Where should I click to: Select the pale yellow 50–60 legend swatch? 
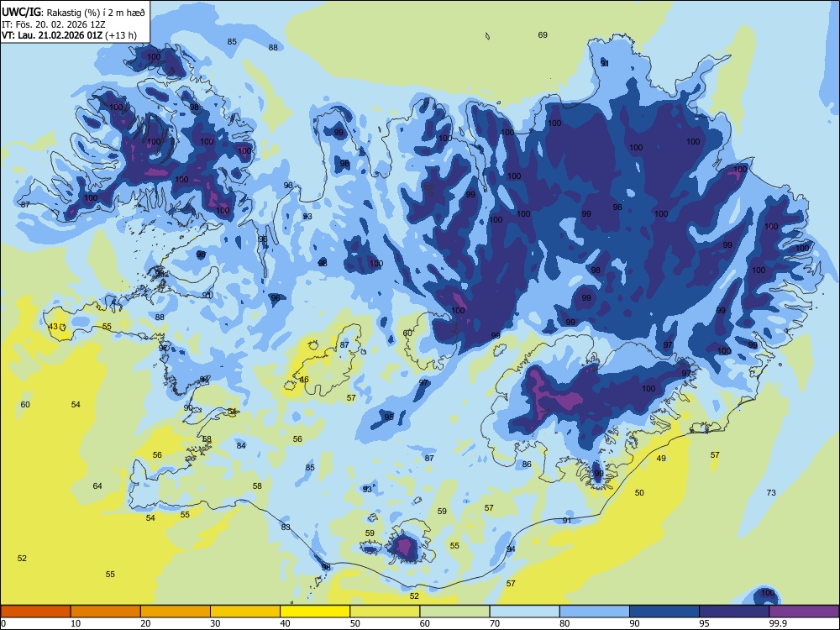click(385, 612)
